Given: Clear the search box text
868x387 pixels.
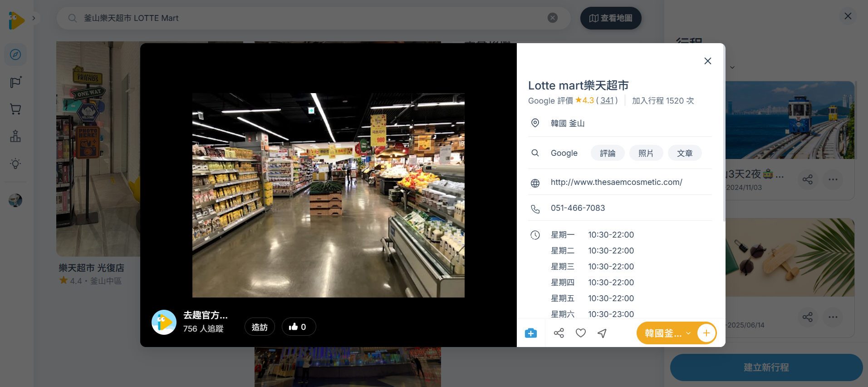Looking at the screenshot, I should (552, 18).
